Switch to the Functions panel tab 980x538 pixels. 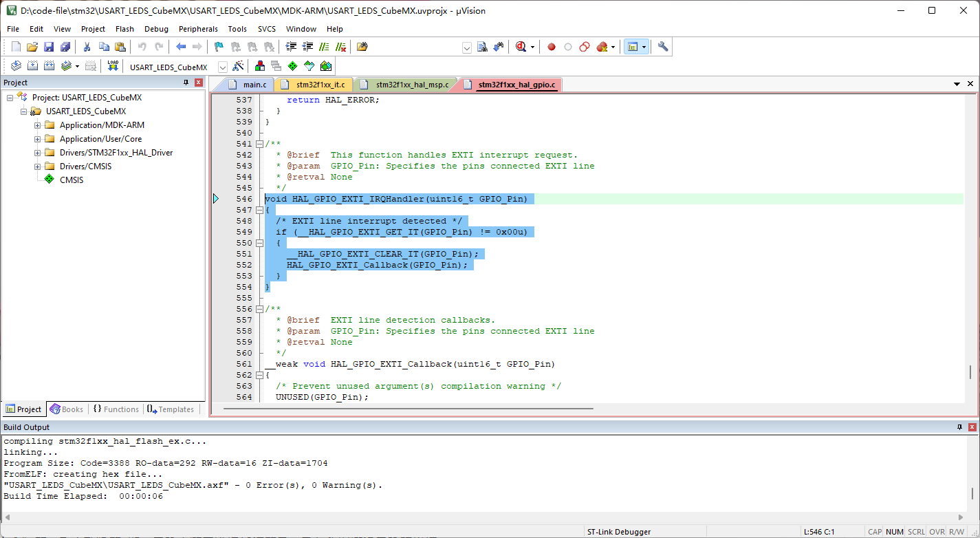pos(116,409)
